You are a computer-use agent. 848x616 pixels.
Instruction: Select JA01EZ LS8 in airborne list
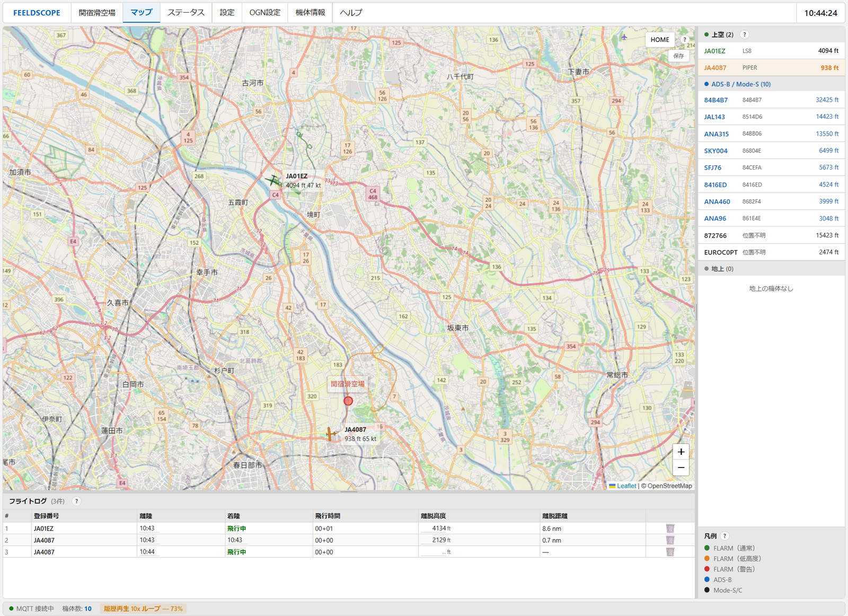point(771,51)
